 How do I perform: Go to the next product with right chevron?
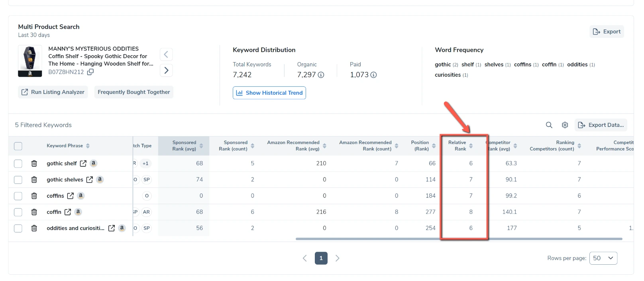(166, 70)
